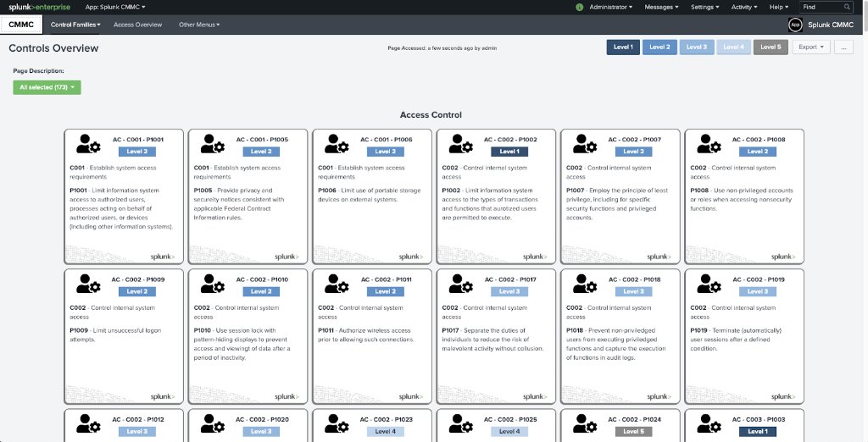Toggle the Level 2 filter button
This screenshot has width=868, height=442.
(x=659, y=47)
